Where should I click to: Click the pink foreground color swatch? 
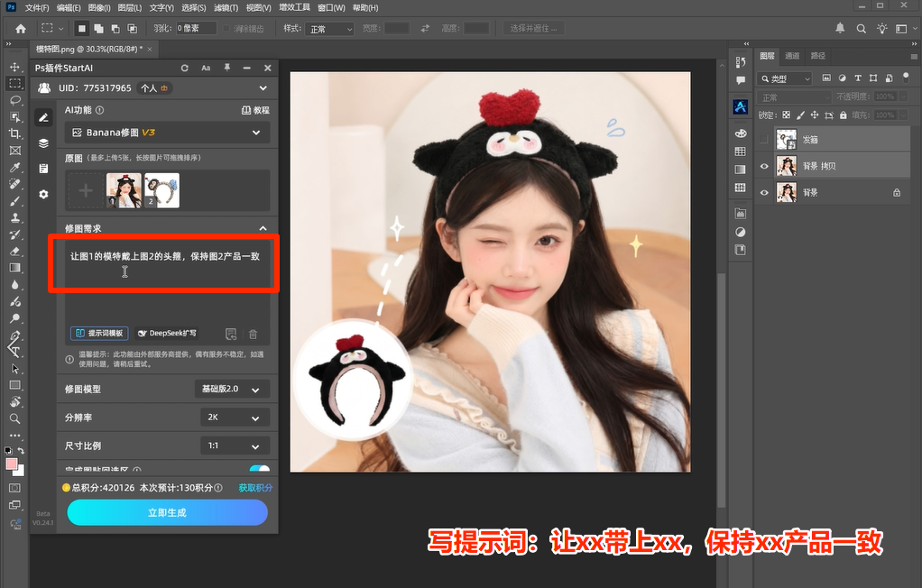[x=11, y=464]
